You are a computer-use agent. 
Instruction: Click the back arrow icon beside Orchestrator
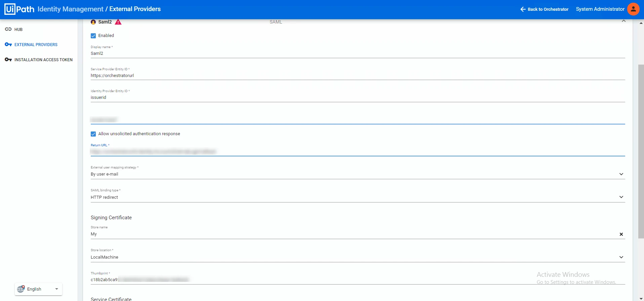point(523,9)
